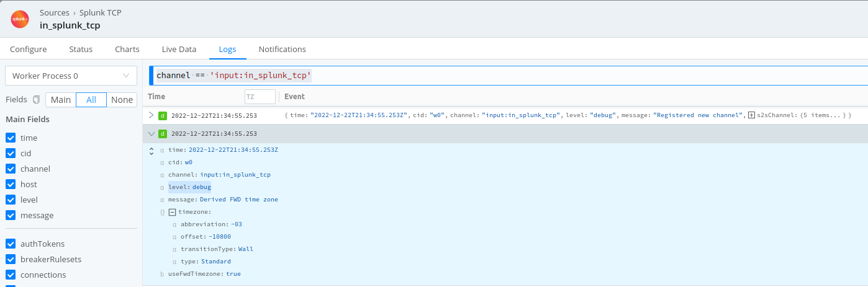The height and width of the screenshot is (287, 868).
Task: Click the channel filter expression input
Action: (508, 76)
